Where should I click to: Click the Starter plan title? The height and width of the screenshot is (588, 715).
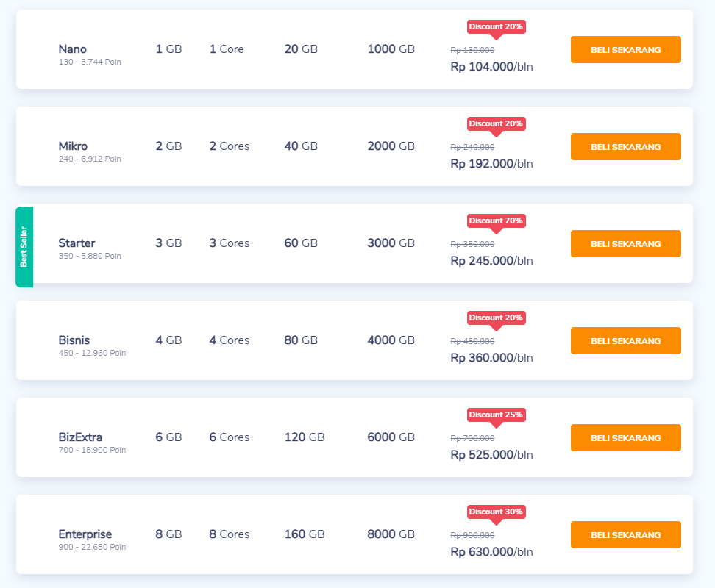tap(77, 243)
